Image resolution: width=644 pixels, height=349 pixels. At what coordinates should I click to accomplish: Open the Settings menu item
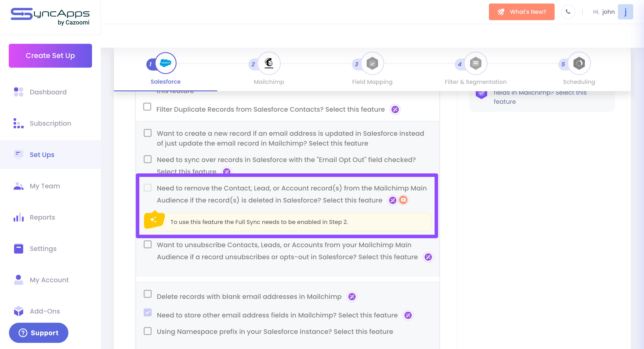pos(43,249)
